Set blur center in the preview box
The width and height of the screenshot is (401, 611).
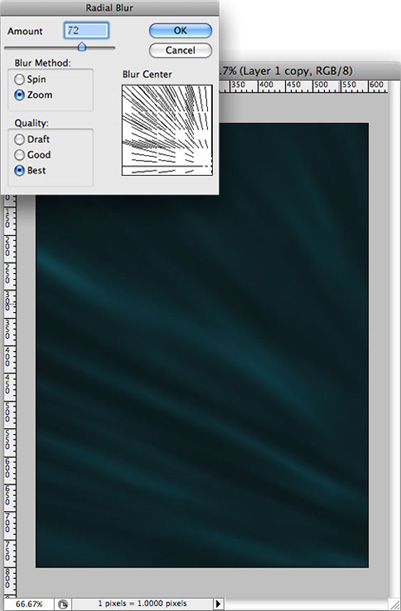click(167, 130)
